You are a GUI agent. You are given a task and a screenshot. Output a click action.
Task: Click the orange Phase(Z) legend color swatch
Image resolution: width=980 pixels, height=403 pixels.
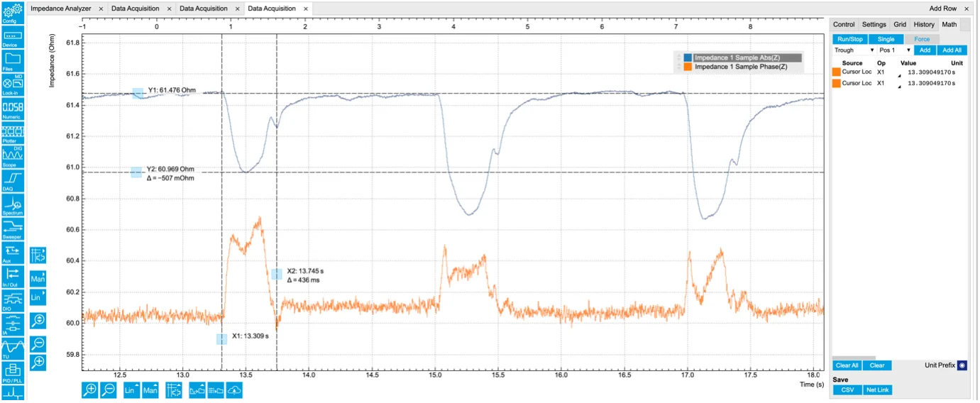coord(688,67)
